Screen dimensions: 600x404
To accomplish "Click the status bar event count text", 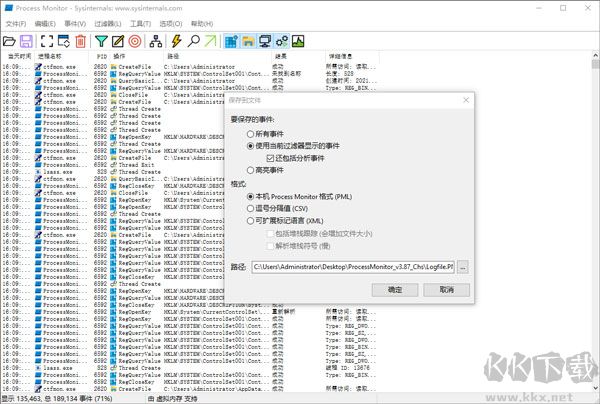I will pos(57,399).
